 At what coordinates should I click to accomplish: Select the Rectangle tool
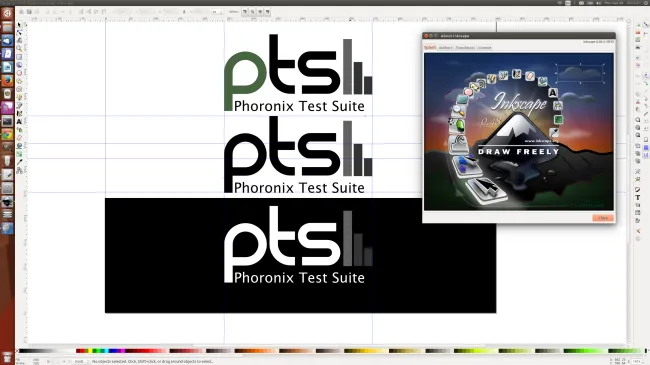click(19, 57)
